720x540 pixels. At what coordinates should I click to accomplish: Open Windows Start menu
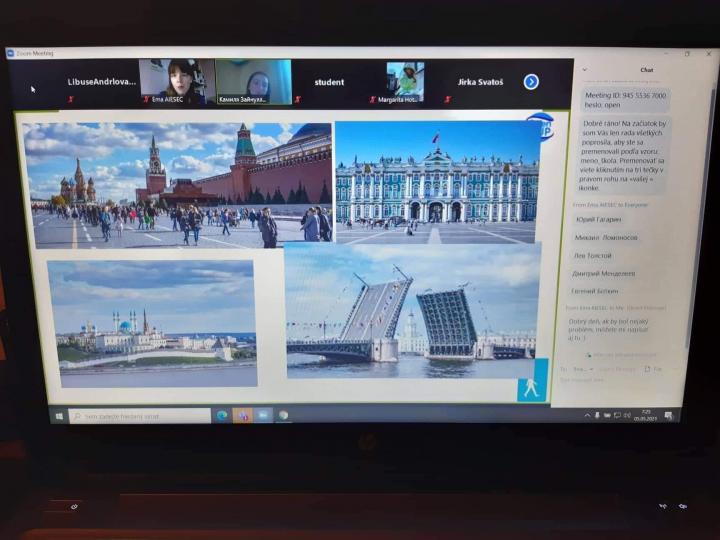(59, 416)
